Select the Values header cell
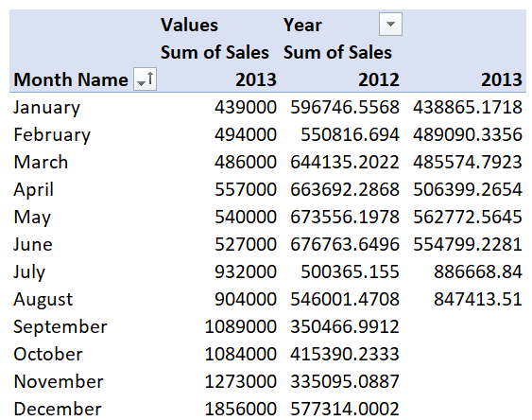532x420 pixels. 189,26
